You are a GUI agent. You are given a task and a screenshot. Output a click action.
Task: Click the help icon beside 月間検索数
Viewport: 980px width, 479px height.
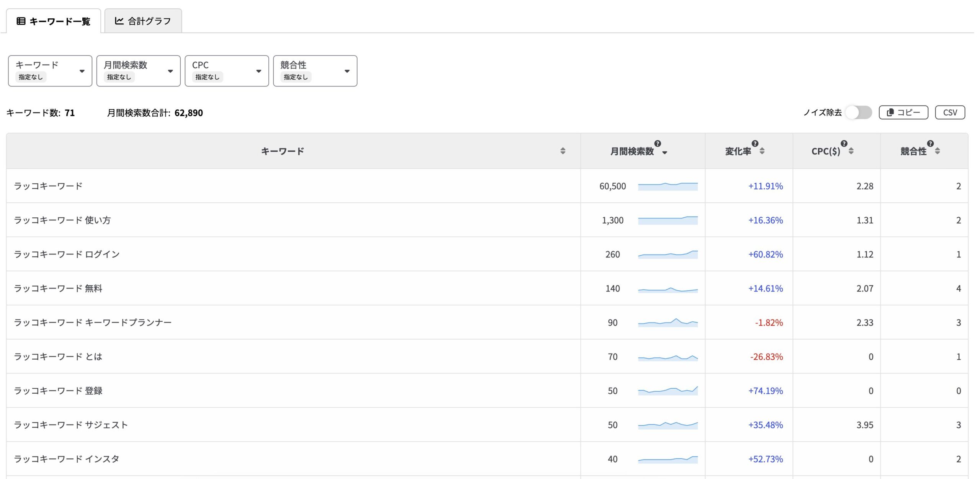coord(658,143)
